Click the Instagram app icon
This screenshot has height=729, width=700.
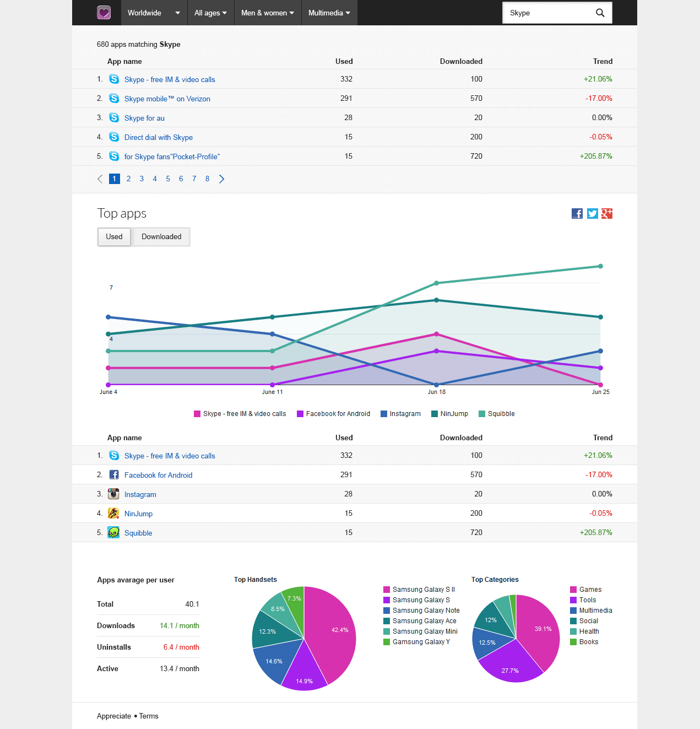point(113,494)
